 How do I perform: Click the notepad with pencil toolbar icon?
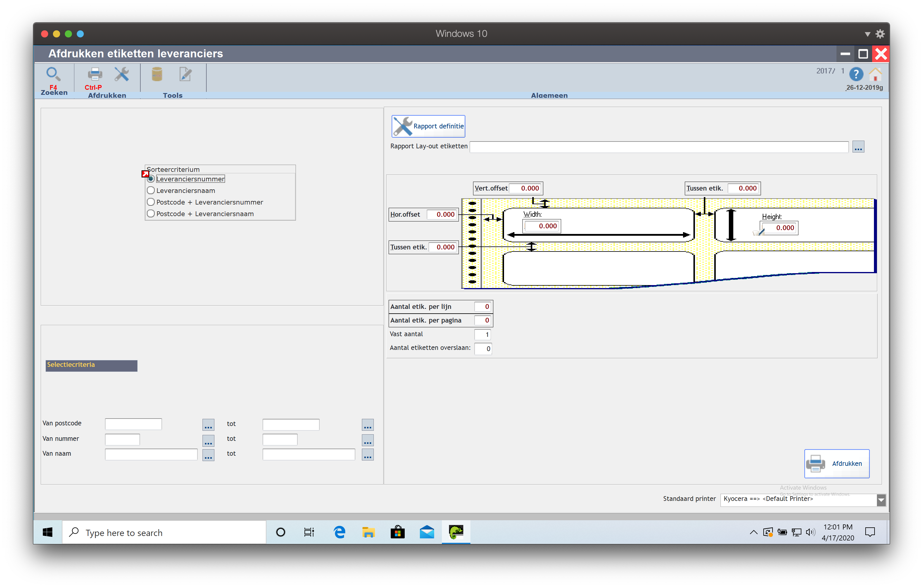[x=186, y=74]
